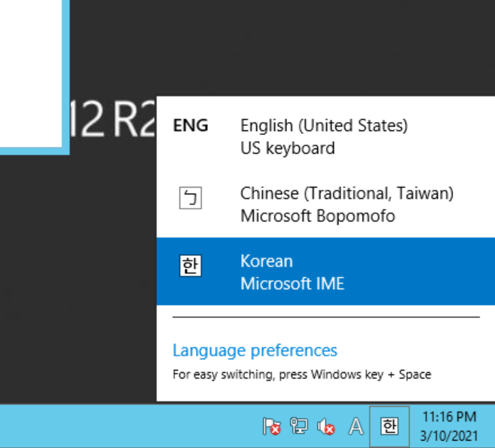Click the 'Microsoft IME' text
The image size is (495, 448).
[292, 284]
